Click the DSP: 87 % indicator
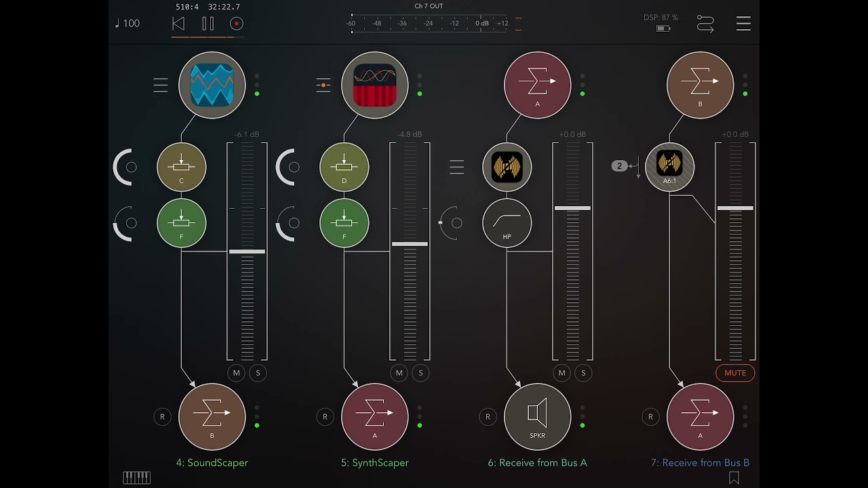868x488 pixels. pyautogui.click(x=660, y=18)
